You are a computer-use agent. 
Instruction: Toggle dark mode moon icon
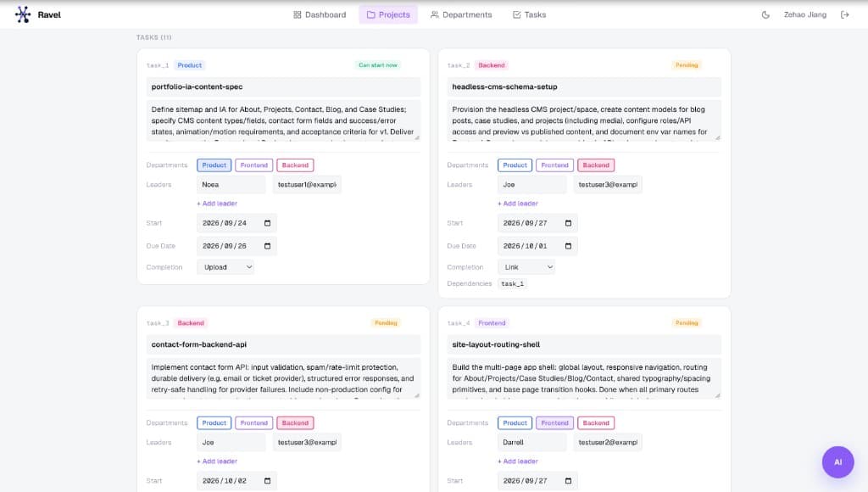[765, 15]
